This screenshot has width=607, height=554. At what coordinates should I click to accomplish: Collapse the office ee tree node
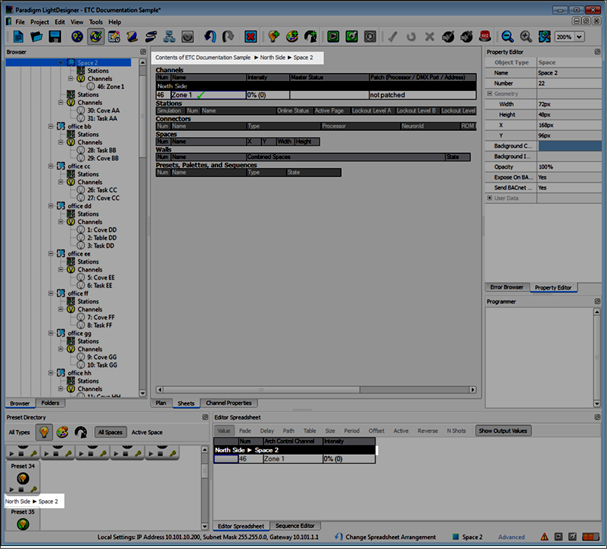click(x=51, y=254)
